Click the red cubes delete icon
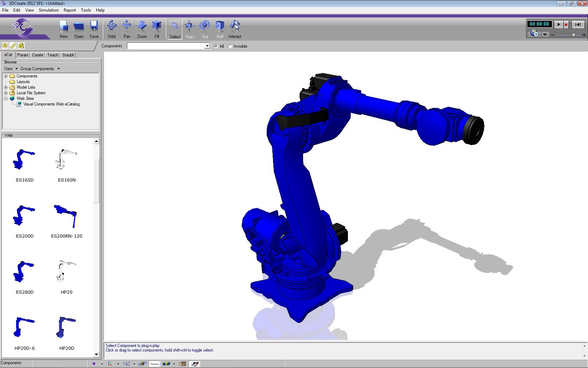The height and width of the screenshot is (368, 588). [x=195, y=364]
